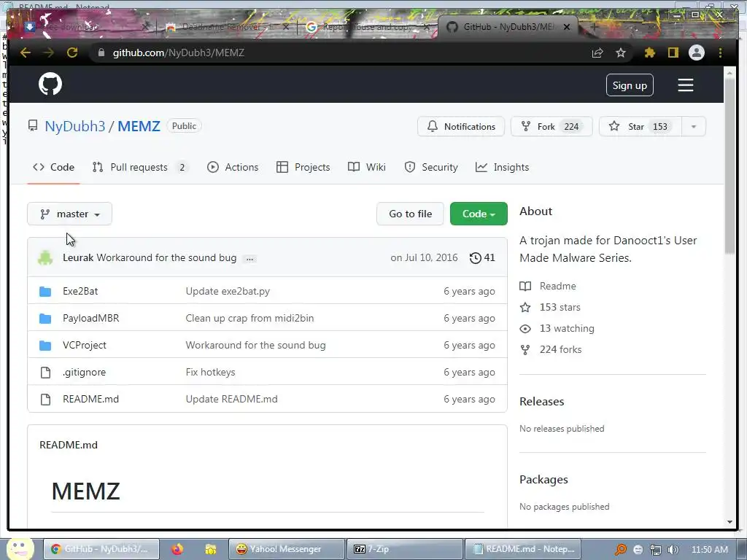Viewport: 747px width, 560px height.
Task: Click the Star button
Action: point(640,127)
